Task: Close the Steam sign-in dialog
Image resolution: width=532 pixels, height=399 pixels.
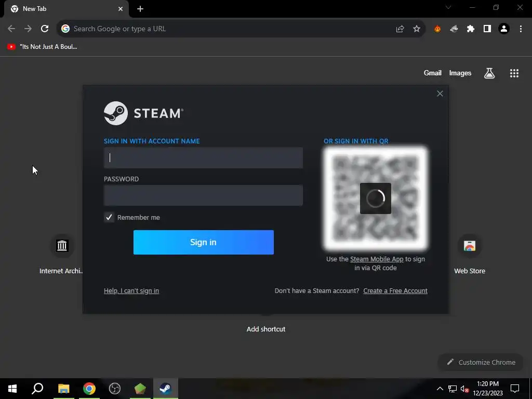Action: (x=440, y=94)
